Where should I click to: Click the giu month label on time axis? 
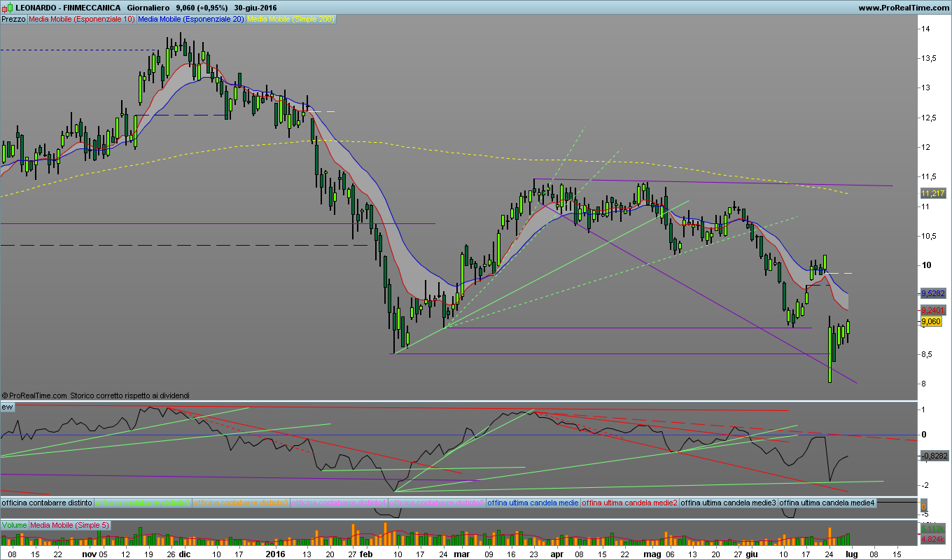(x=751, y=554)
